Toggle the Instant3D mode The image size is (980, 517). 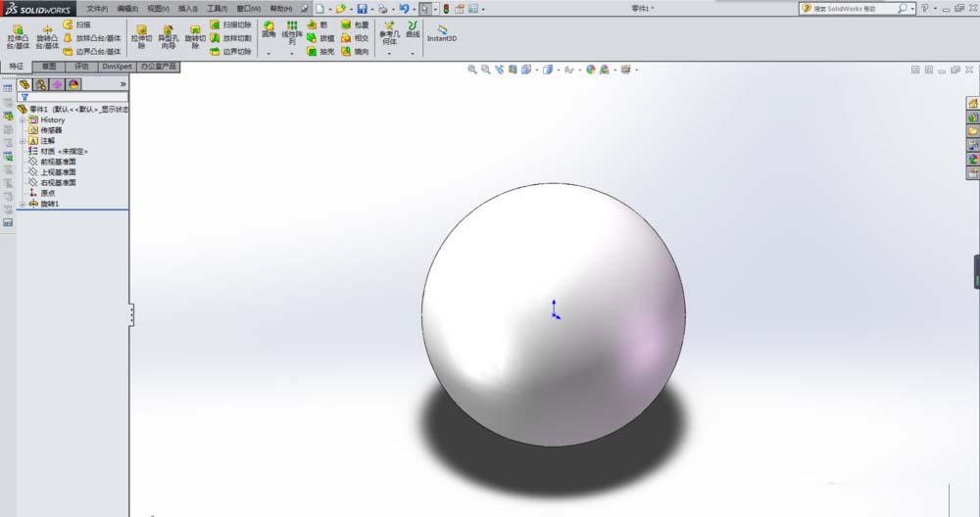(x=442, y=33)
